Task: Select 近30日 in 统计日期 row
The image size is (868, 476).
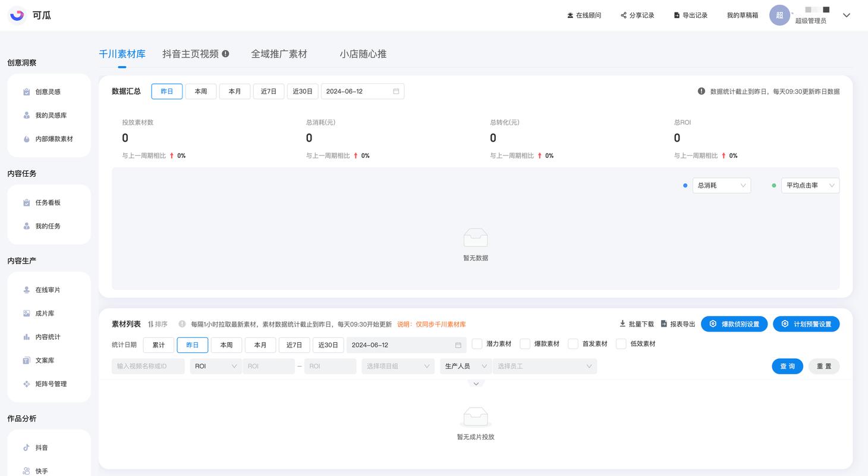Action: click(x=328, y=345)
